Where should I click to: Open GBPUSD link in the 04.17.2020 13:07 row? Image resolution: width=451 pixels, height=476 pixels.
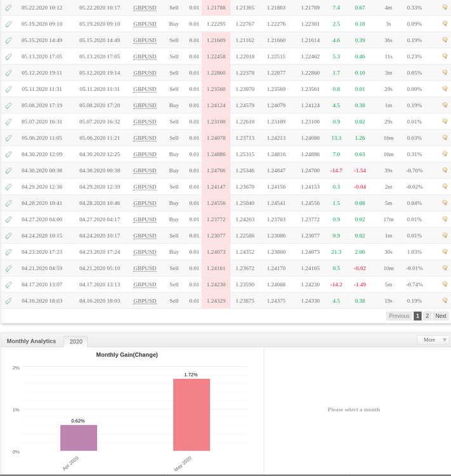click(x=145, y=285)
